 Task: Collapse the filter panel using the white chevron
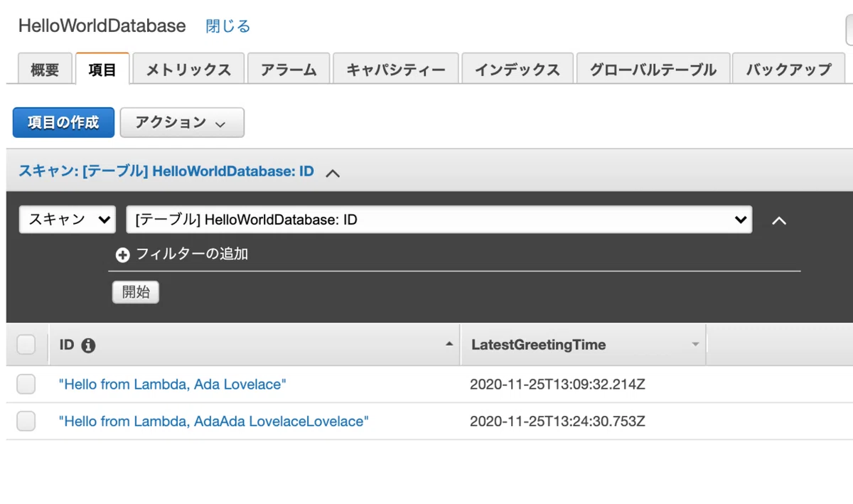(779, 221)
